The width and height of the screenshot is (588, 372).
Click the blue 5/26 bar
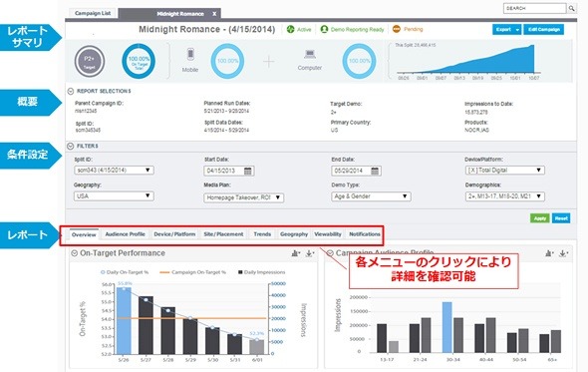click(124, 320)
